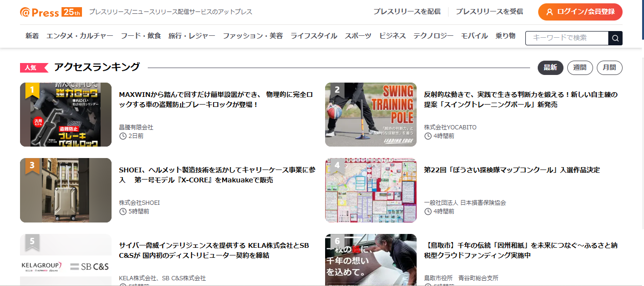
Task: Open 乗り物 category
Action: point(505,36)
